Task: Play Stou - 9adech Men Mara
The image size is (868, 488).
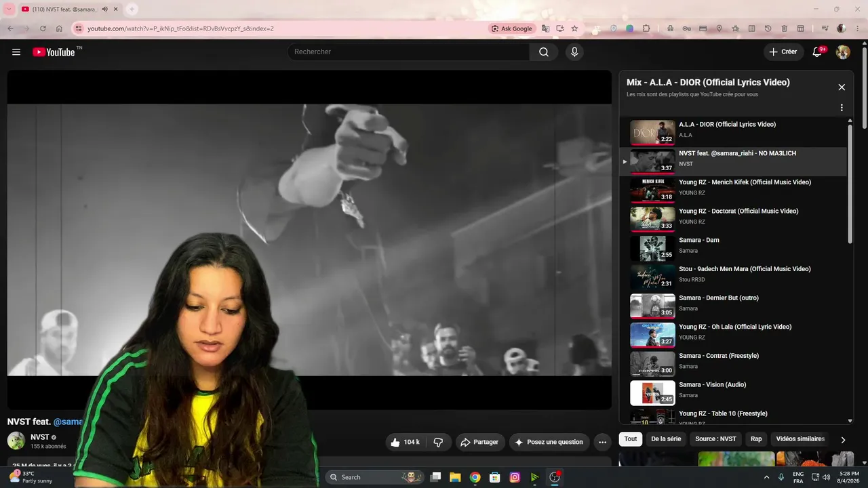Action: tap(733, 277)
